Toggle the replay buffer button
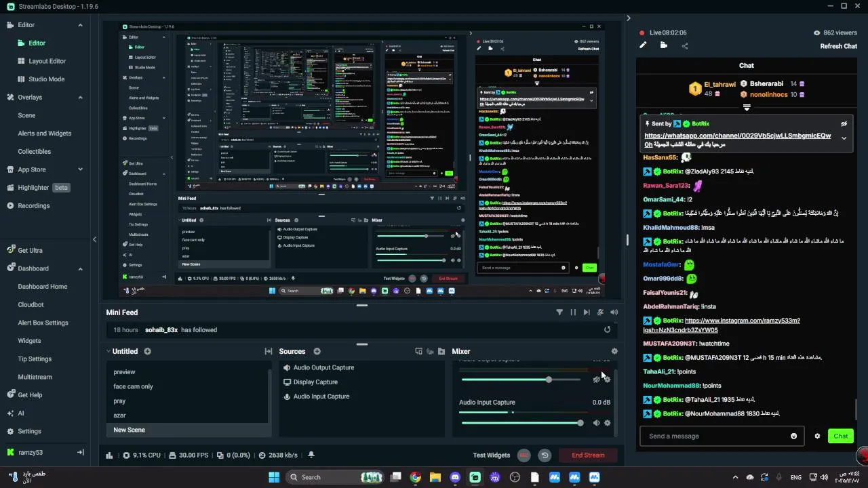 (544, 455)
